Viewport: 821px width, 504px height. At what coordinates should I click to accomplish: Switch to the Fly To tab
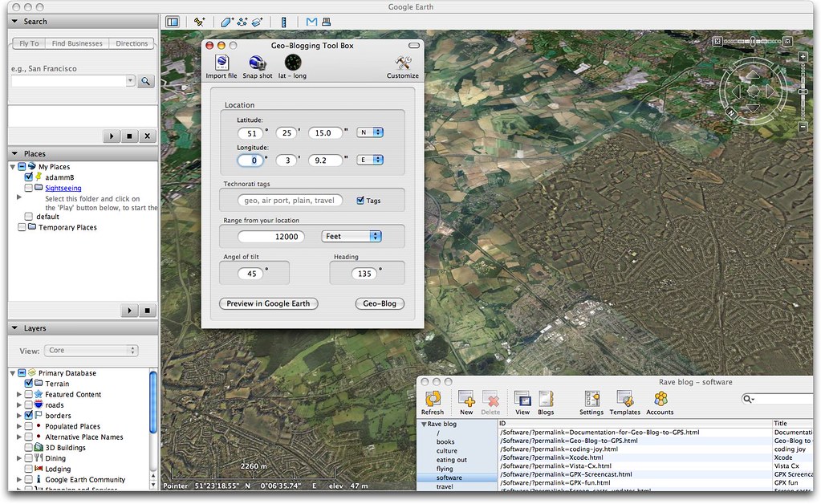[29, 43]
